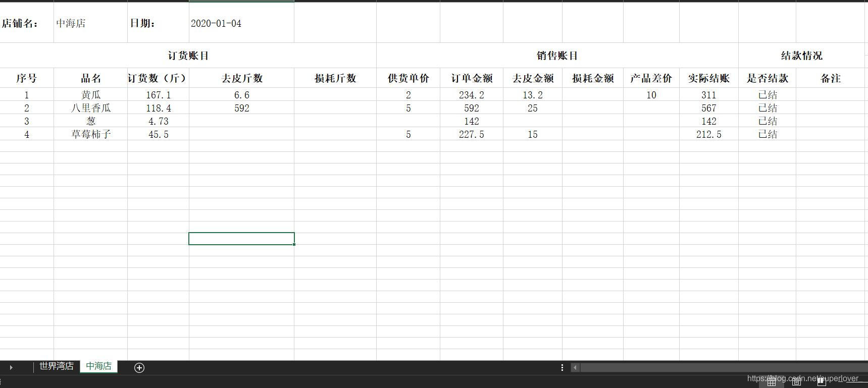Viewport: 868px width, 388px height.
Task: Select the 中海店 sheet tab
Action: 98,366
